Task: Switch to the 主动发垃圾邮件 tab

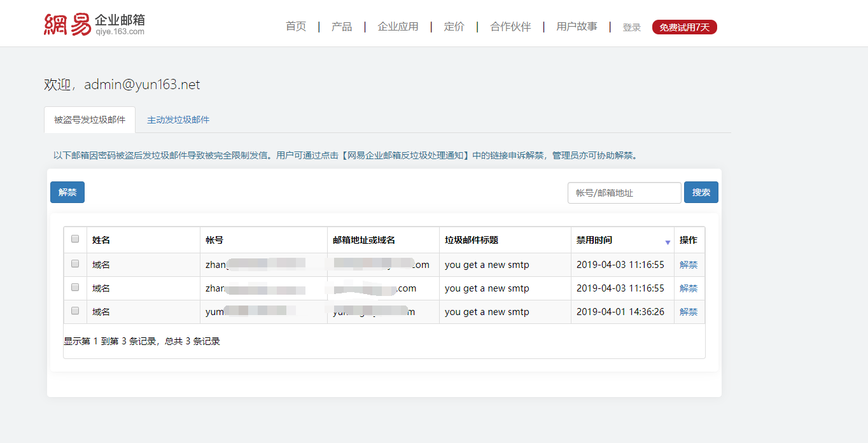Action: [178, 120]
